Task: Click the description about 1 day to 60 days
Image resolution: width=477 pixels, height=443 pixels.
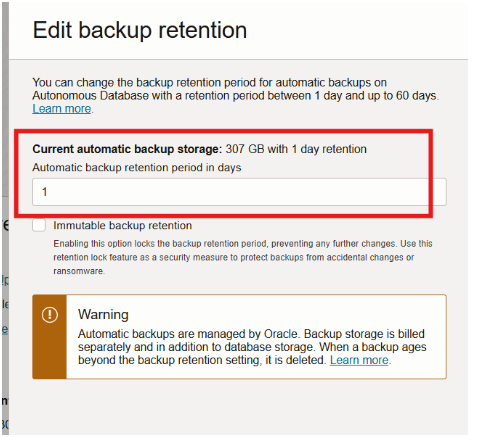Action: click(x=236, y=89)
